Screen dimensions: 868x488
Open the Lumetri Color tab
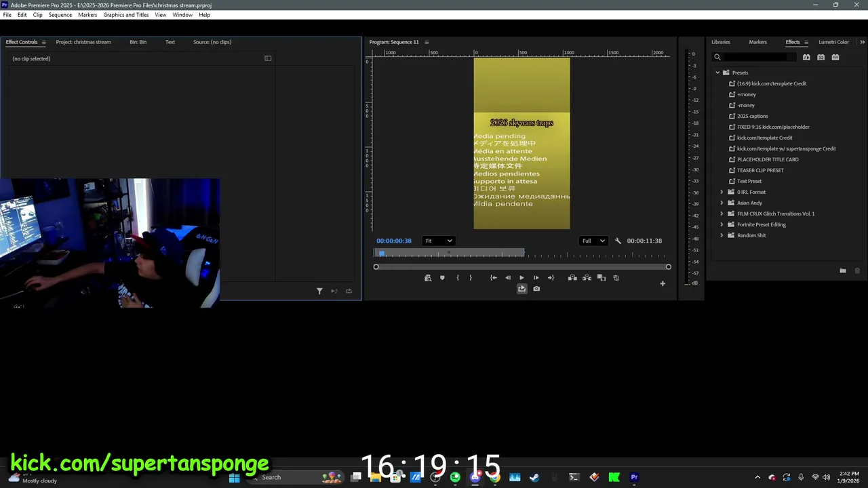click(x=833, y=42)
